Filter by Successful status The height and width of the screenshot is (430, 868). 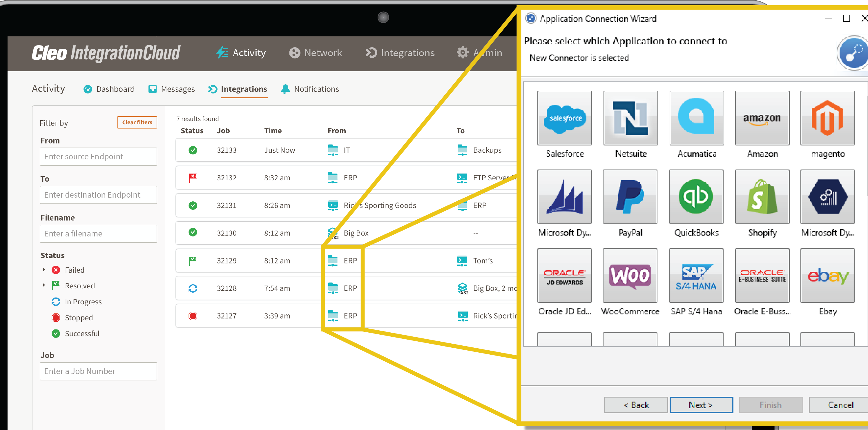[x=82, y=333]
